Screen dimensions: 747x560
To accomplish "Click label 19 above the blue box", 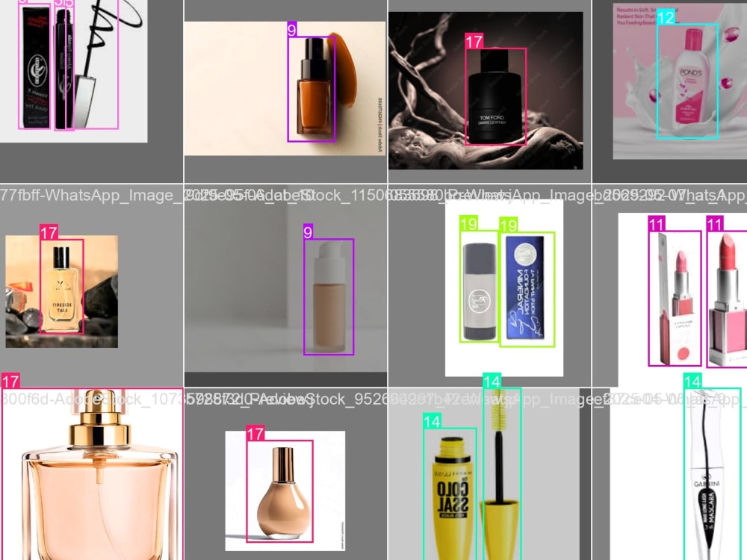I will 508,225.
